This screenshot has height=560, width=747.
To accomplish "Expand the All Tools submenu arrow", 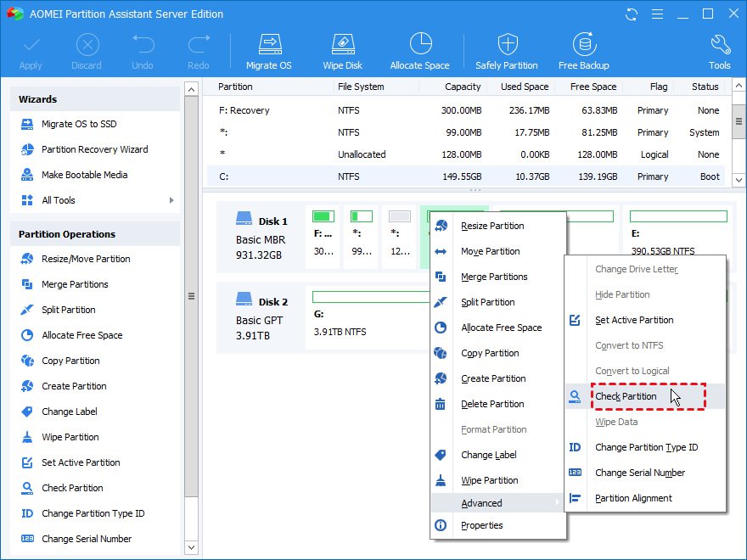I will (171, 200).
